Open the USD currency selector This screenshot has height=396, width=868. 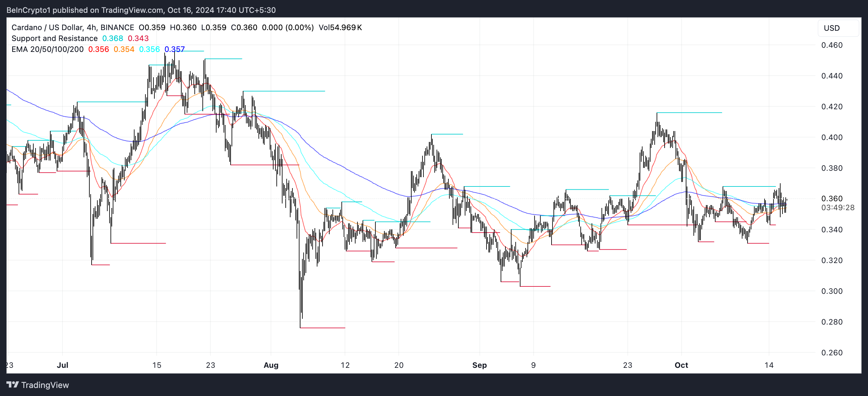[x=831, y=28]
